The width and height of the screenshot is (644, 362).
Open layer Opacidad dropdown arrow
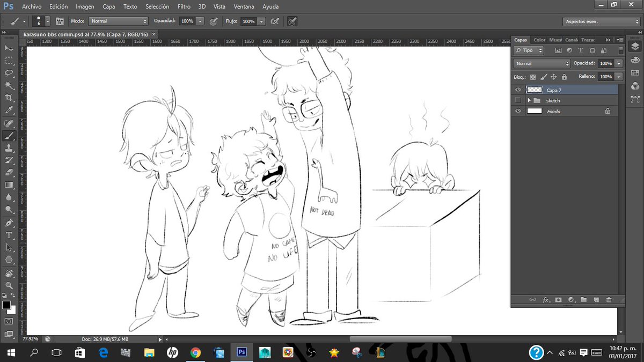click(619, 63)
